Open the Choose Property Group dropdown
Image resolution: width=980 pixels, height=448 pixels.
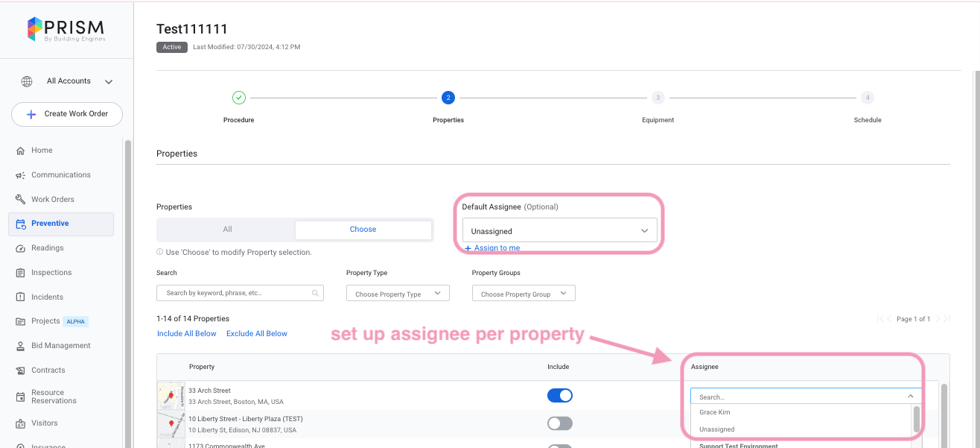point(524,294)
